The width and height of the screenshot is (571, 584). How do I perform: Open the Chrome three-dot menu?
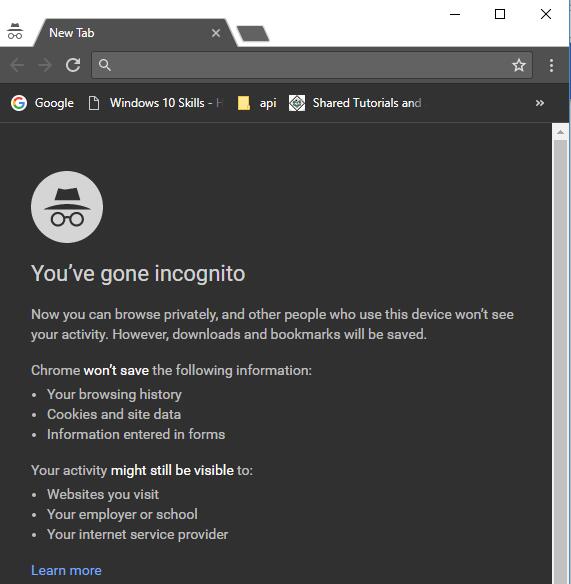[551, 66]
